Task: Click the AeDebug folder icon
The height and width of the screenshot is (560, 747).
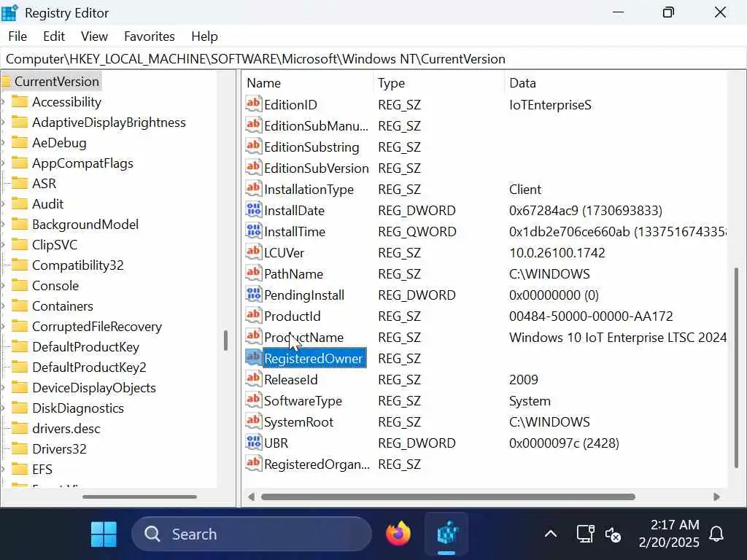Action: (x=20, y=143)
